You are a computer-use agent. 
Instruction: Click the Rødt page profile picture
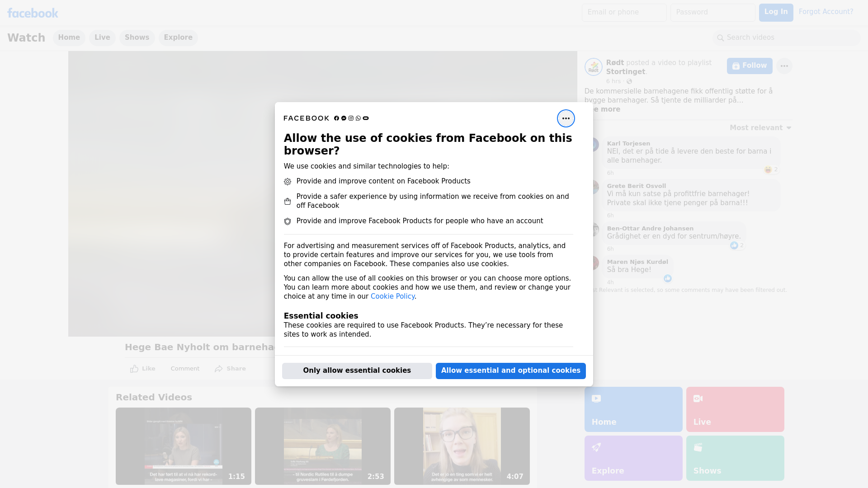point(593,67)
